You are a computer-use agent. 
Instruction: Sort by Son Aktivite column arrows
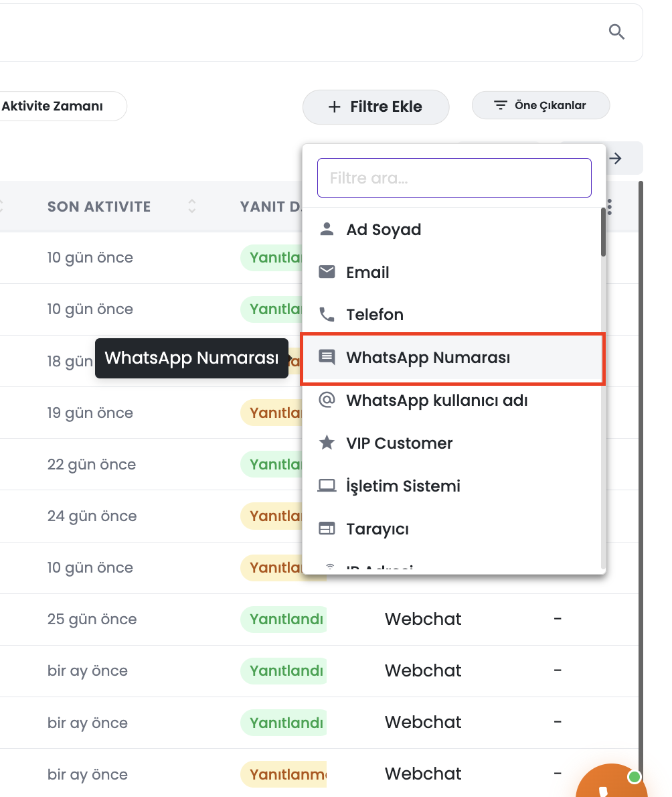(191, 206)
